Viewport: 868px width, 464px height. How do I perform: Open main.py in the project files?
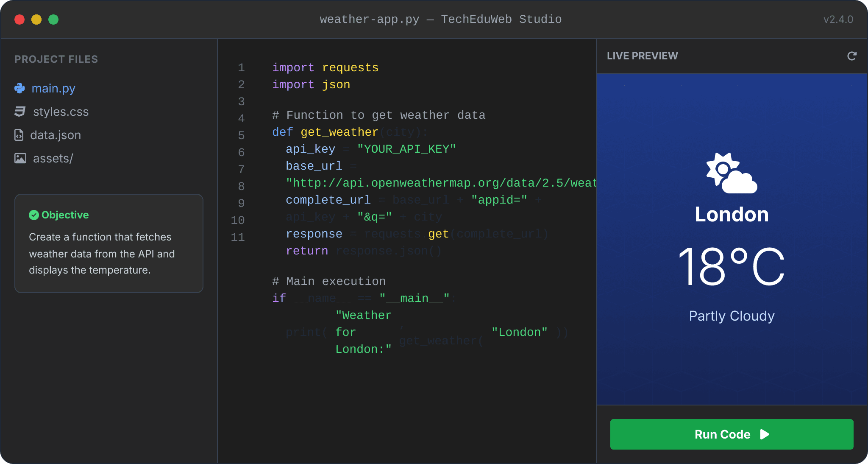53,88
